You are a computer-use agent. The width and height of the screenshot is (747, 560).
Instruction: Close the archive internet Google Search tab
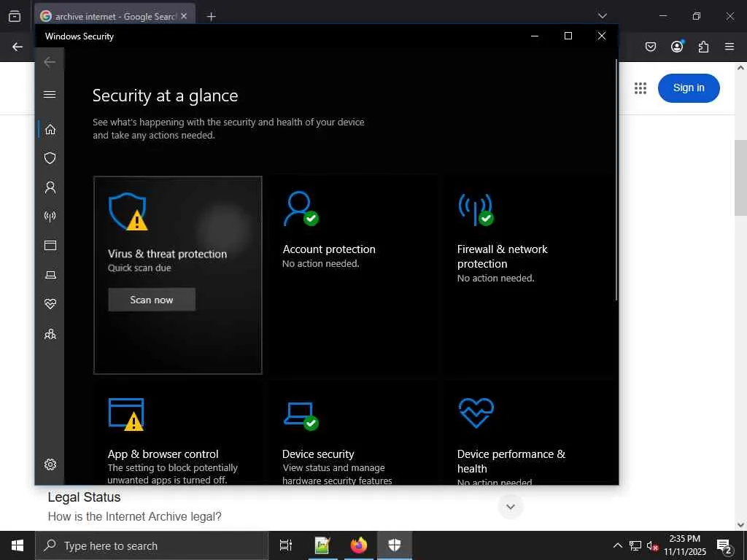184,16
